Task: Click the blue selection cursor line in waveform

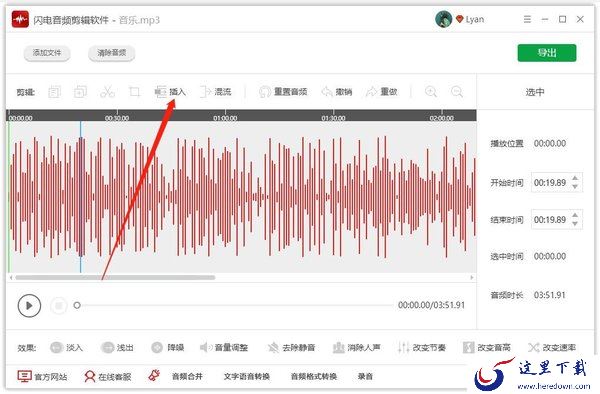Action: coord(81,197)
